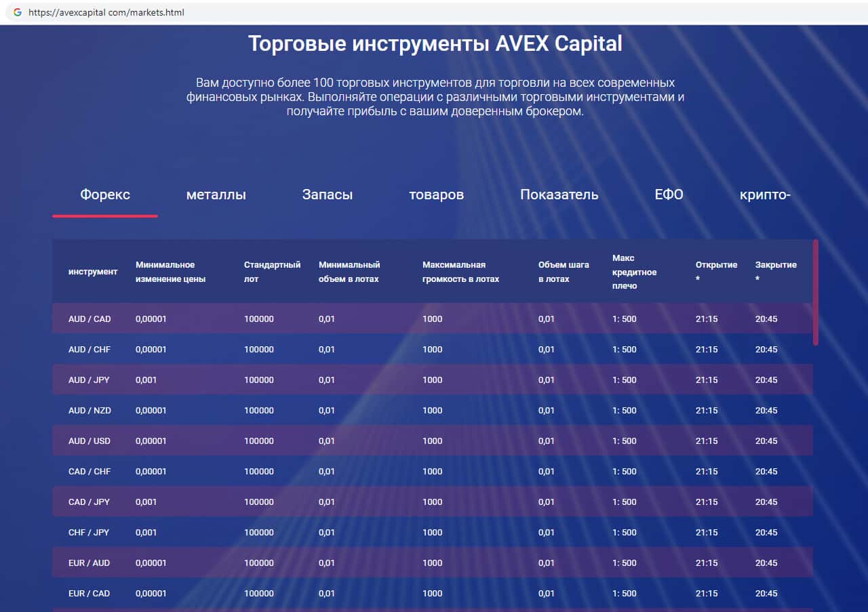The image size is (868, 612).
Task: Click the 0,00001 price step for AUD / CAD
Action: (151, 319)
